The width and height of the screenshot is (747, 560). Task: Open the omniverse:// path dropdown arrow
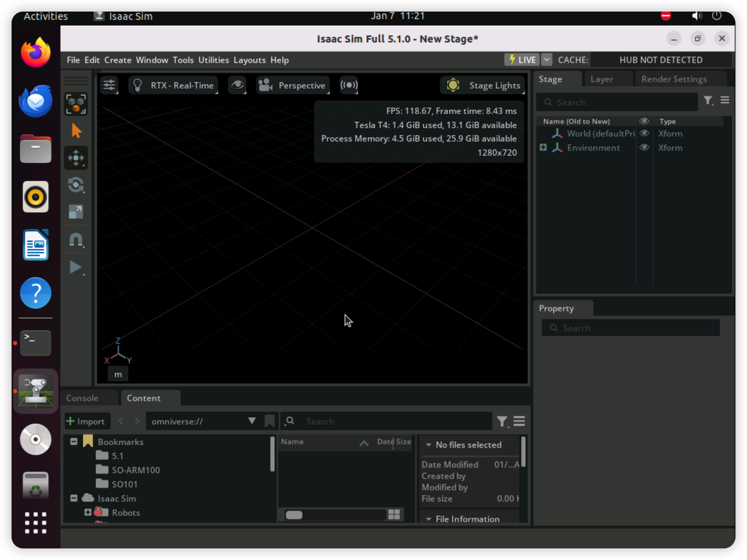click(252, 421)
